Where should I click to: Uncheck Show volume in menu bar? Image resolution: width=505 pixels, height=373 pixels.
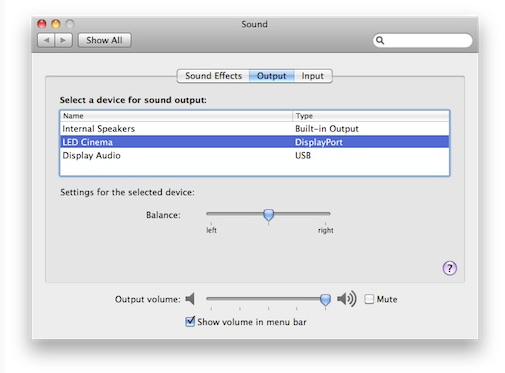(190, 322)
